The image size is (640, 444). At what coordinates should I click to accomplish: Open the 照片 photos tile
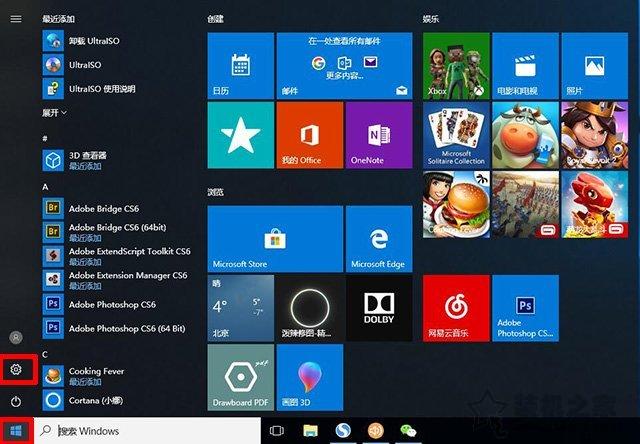pos(595,66)
